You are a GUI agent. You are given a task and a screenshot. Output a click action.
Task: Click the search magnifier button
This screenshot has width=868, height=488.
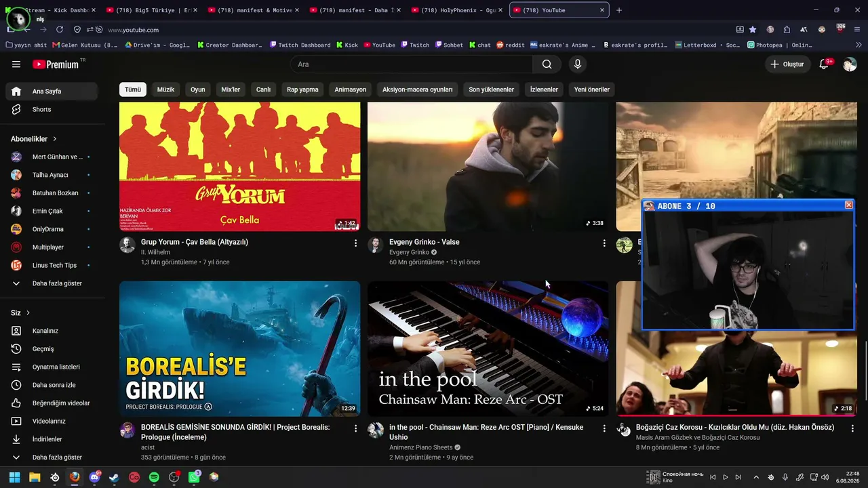pyautogui.click(x=547, y=64)
